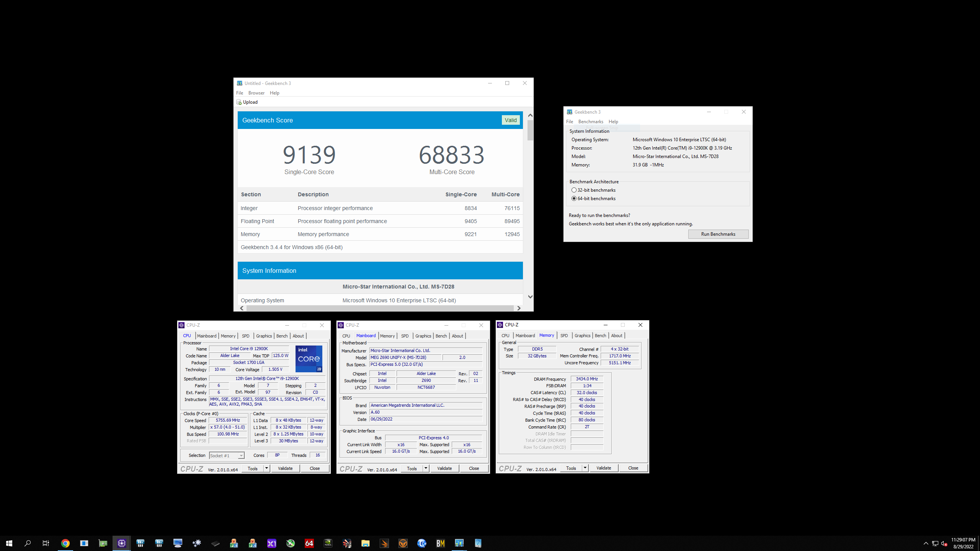Image resolution: width=980 pixels, height=551 pixels.
Task: Click the Geekbench results window title icon
Action: [x=240, y=83]
